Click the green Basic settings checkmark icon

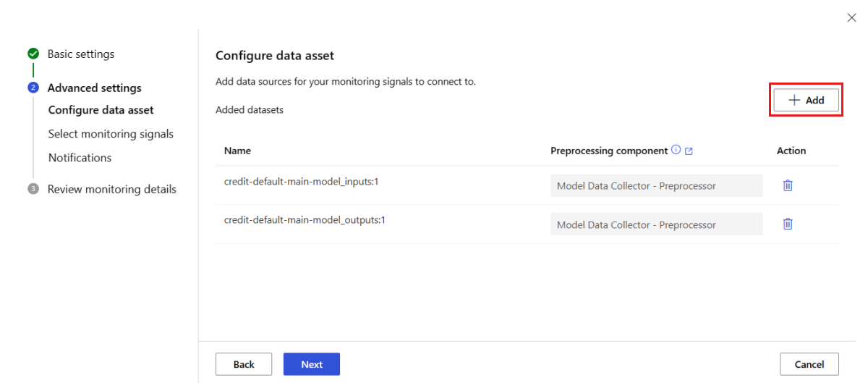pyautogui.click(x=33, y=54)
